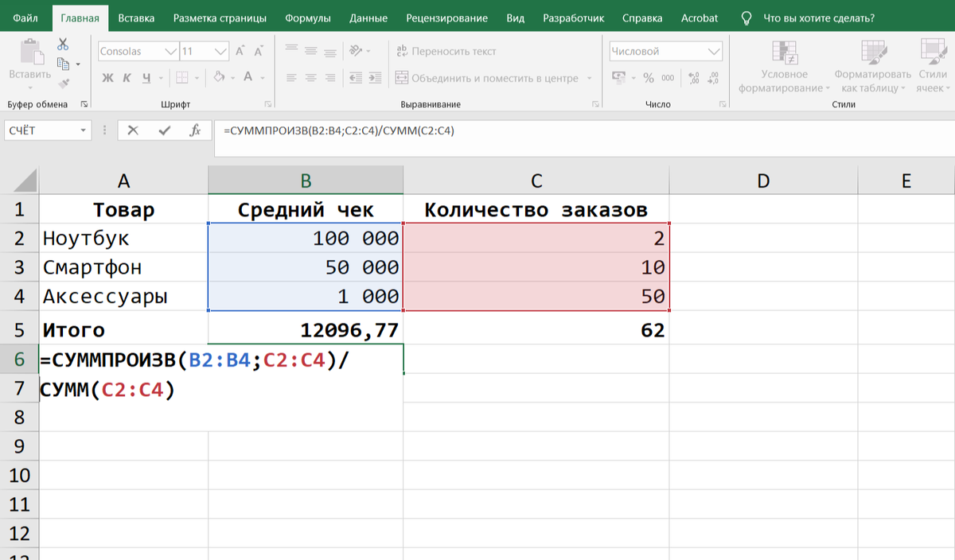Click the increase decimal places icon
The image size is (955, 560).
point(693,78)
